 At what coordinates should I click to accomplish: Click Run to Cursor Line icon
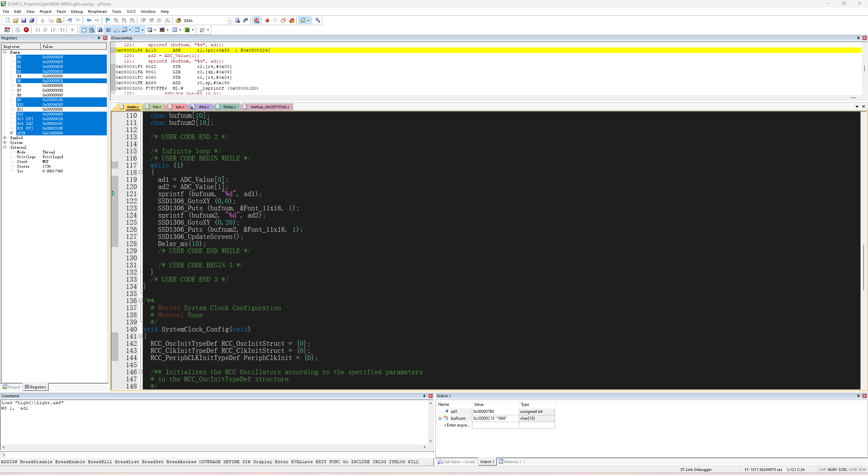[62, 30]
